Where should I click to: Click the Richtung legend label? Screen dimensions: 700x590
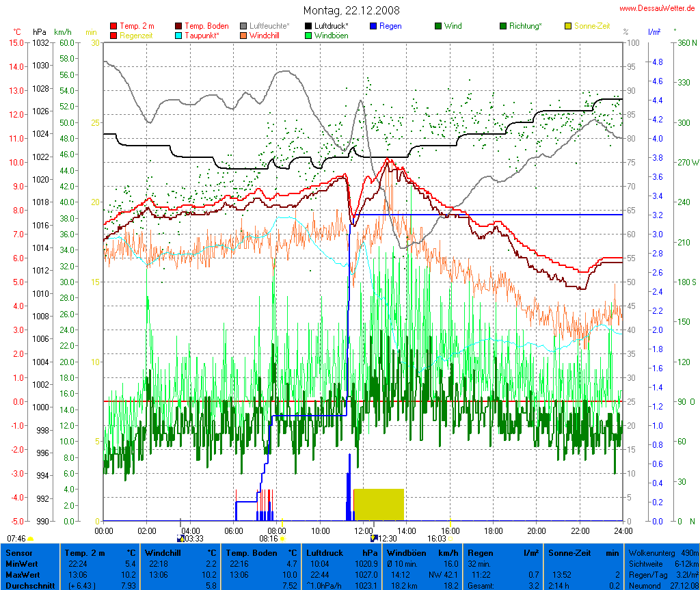[525, 26]
